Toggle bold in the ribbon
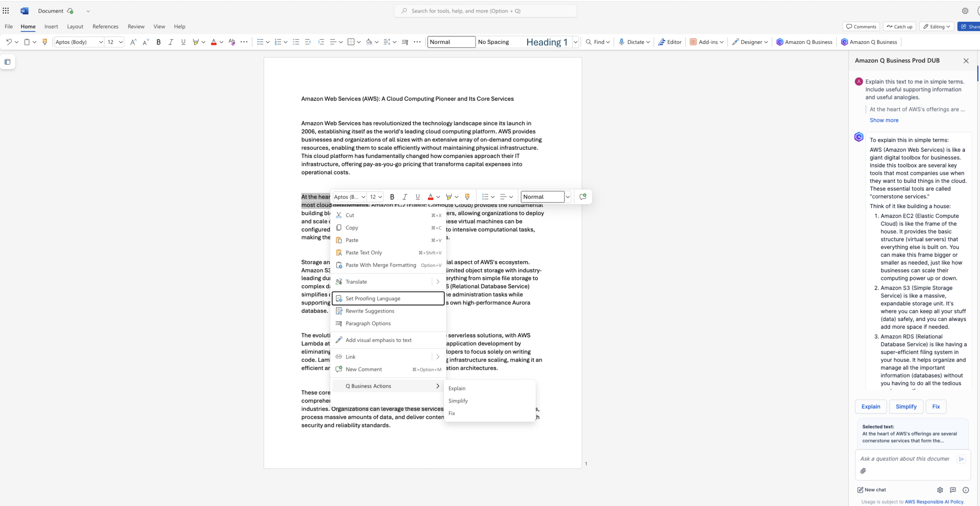 tap(158, 42)
